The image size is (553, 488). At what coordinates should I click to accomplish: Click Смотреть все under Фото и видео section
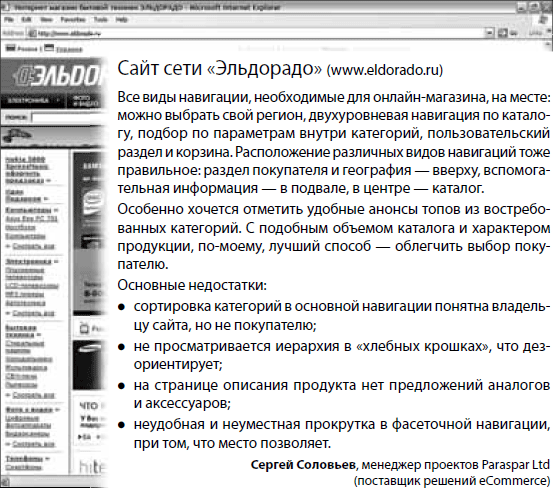coord(33,444)
